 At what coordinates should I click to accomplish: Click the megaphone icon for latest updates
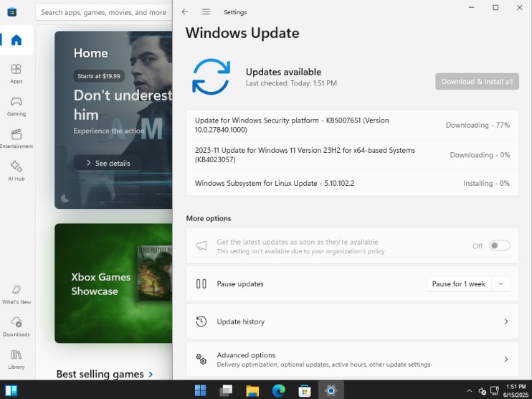tap(201, 245)
